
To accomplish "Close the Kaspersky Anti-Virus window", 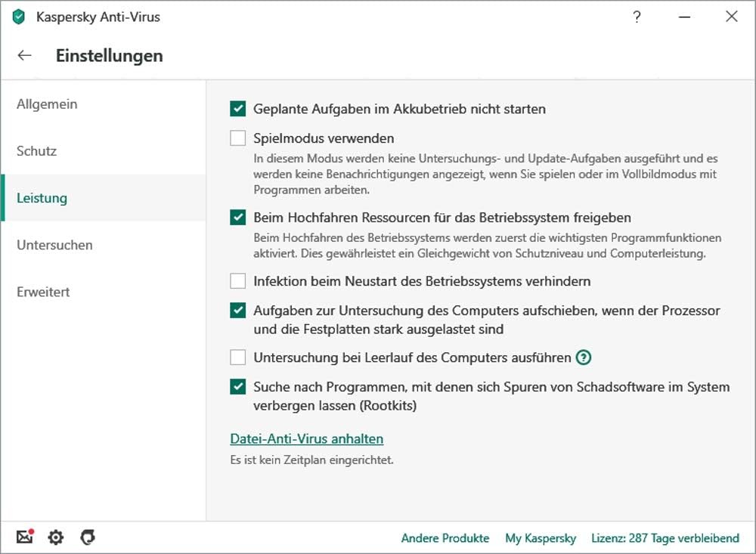I will coord(731,17).
